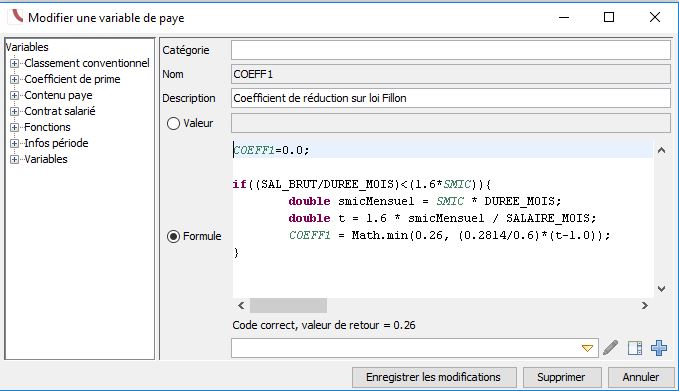The image size is (679, 391).
Task: Click the Code correct status text
Action: point(324,325)
